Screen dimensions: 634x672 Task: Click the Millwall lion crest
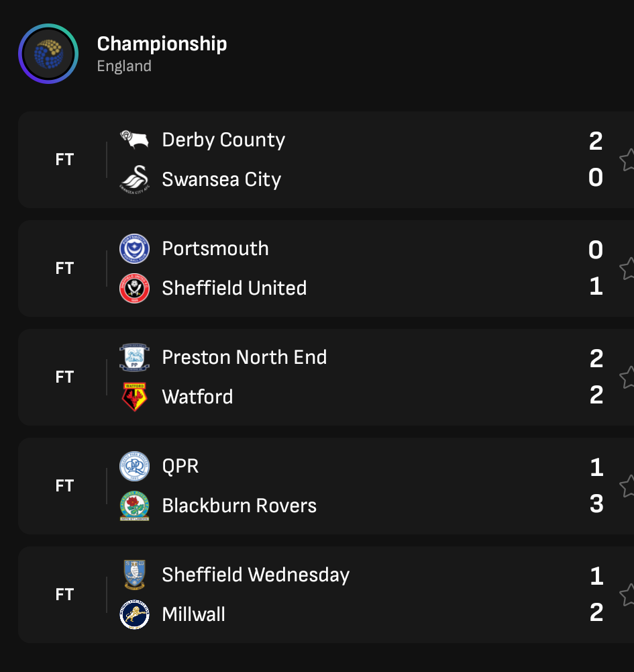134,614
